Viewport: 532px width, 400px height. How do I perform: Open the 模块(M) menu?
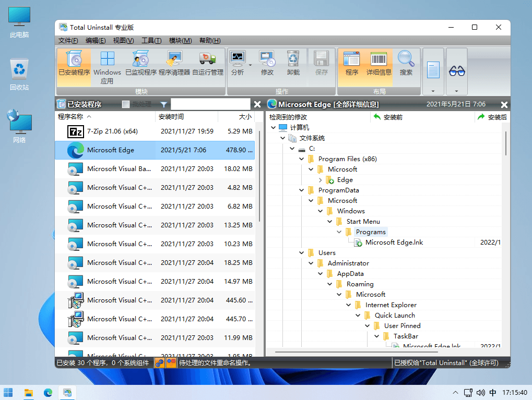pyautogui.click(x=181, y=41)
